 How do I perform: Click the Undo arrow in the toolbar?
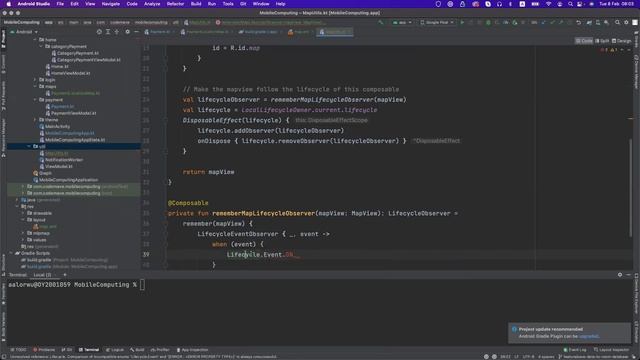[578, 22]
